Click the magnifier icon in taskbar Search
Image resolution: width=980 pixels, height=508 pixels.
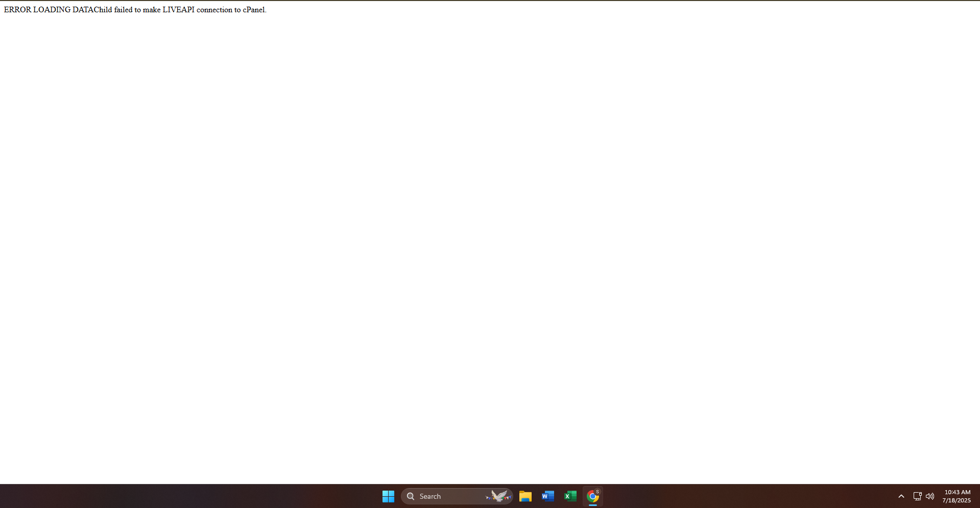coord(411,496)
